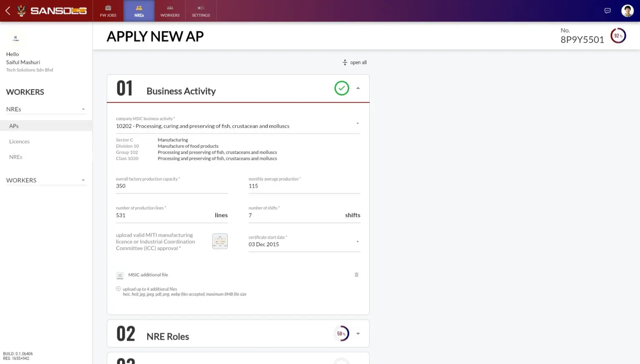Click the Tech Solutions Sdn Bhd text
640x364 pixels.
pos(30,70)
